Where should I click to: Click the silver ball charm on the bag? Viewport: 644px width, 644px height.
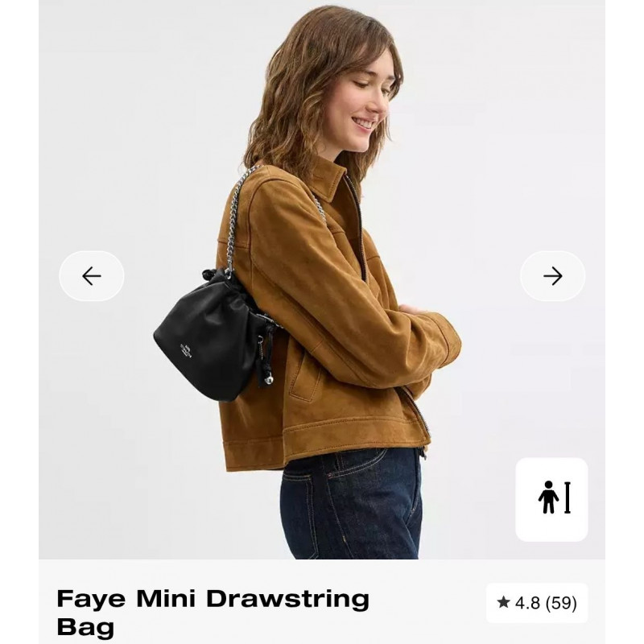[269, 380]
